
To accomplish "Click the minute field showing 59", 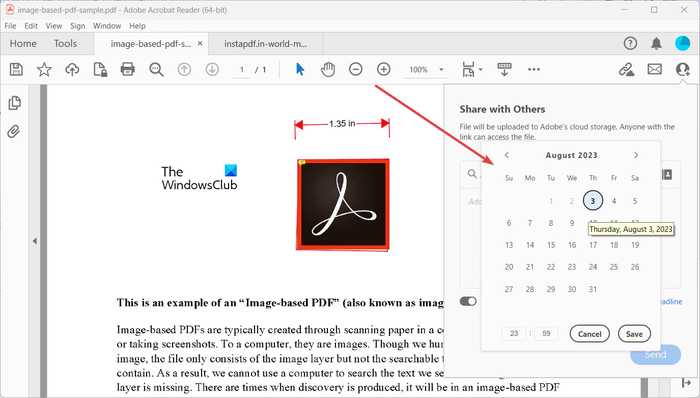I will 546,333.
